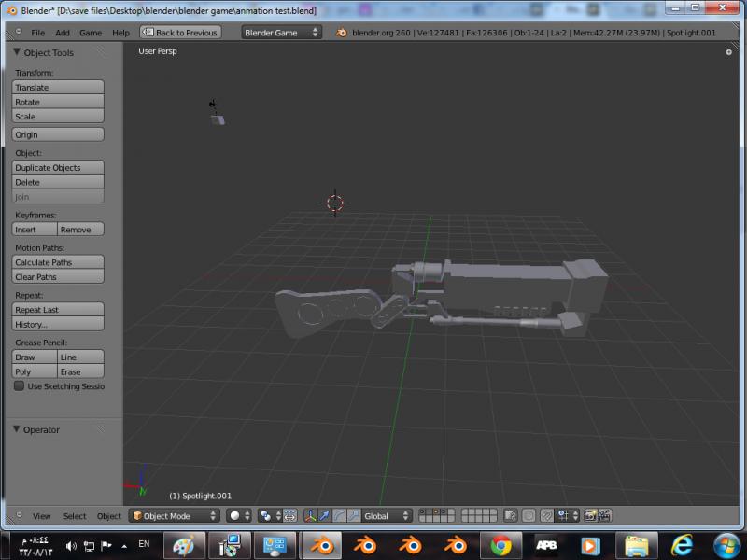Viewport: 747px width, 560px height.
Task: Open the Select menu in 3D header
Action: coord(75,516)
